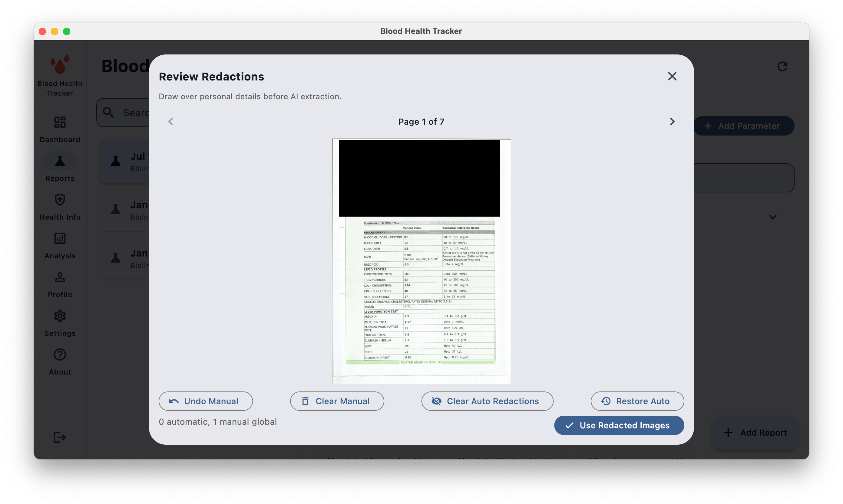Click plus icon in Add Report

pos(728,432)
